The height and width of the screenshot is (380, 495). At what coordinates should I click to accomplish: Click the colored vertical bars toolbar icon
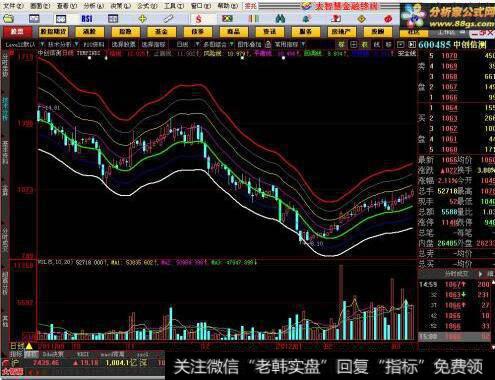253,19
